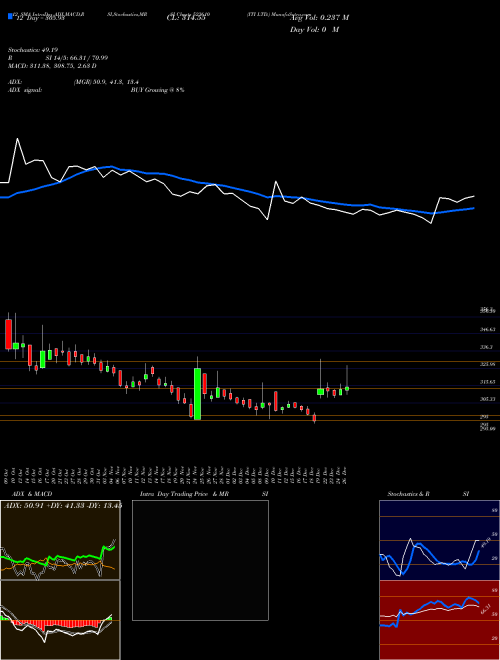Click the first large red candlestick at left
This screenshot has height=660, width=500.
click(x=8, y=334)
